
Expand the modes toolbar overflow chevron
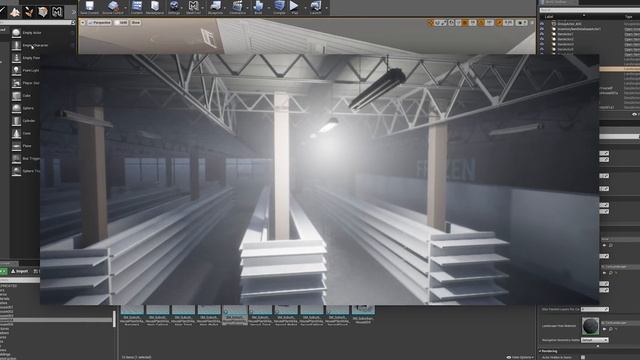[x=73, y=12]
